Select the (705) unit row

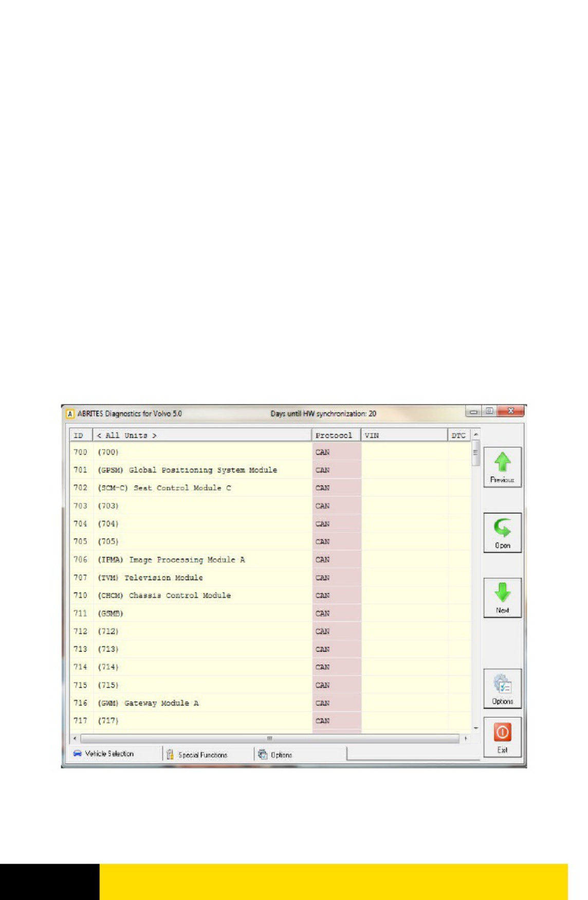coord(270,542)
